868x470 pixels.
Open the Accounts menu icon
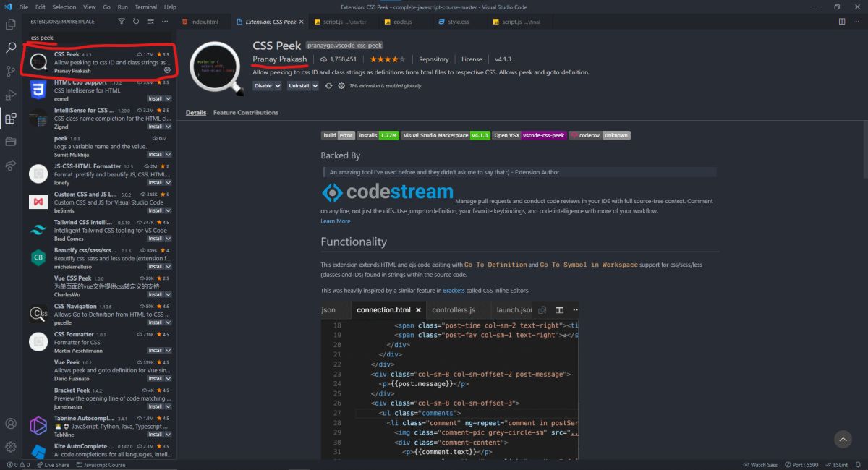point(11,423)
